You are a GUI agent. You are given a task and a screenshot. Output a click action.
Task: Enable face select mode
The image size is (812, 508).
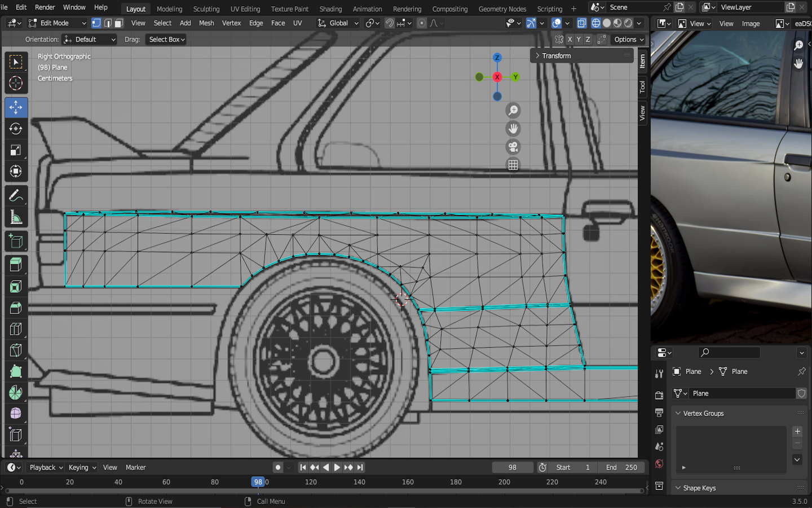coord(118,23)
